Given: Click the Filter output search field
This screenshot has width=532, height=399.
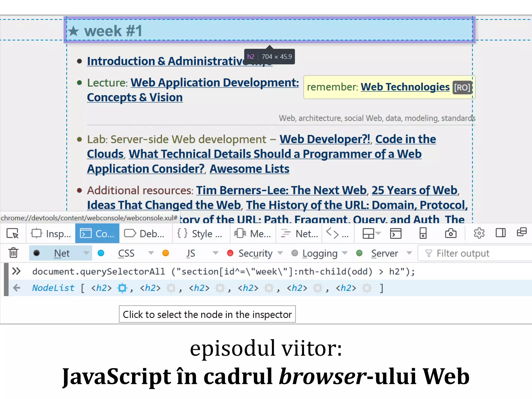Looking at the screenshot, I should [x=475, y=253].
